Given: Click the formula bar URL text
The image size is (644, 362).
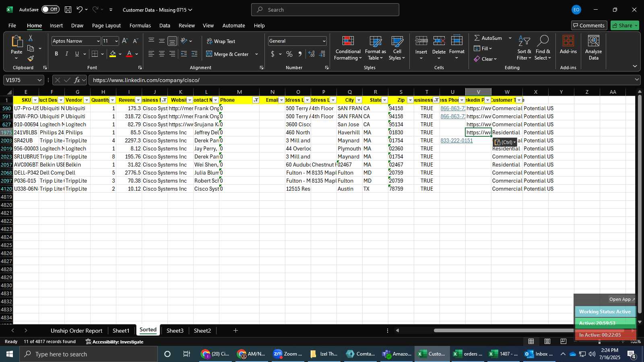Looking at the screenshot, I should pos(146,80).
